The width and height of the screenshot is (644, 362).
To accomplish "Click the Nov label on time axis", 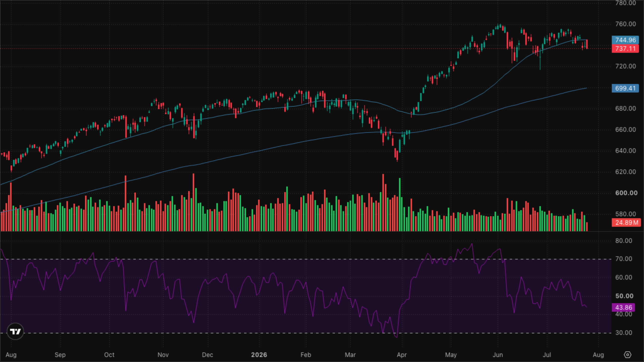I will point(163,355).
